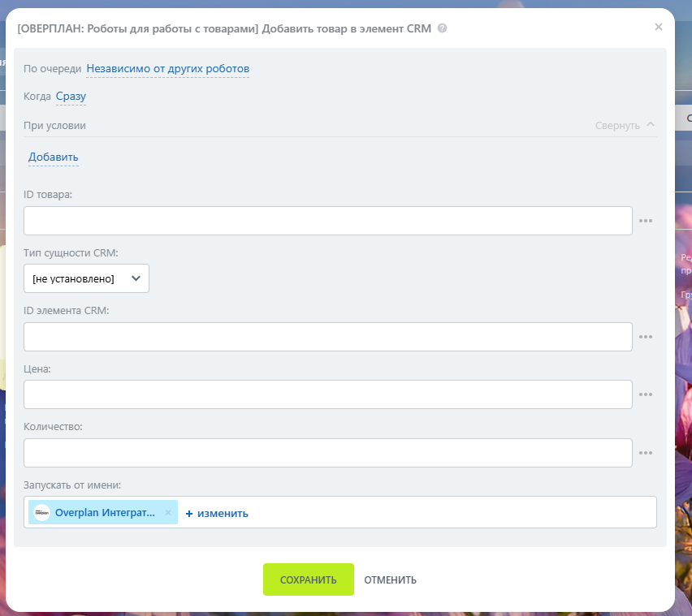This screenshot has height=616, width=692.
Task: Focus the ID товара input field
Action: 327,221
